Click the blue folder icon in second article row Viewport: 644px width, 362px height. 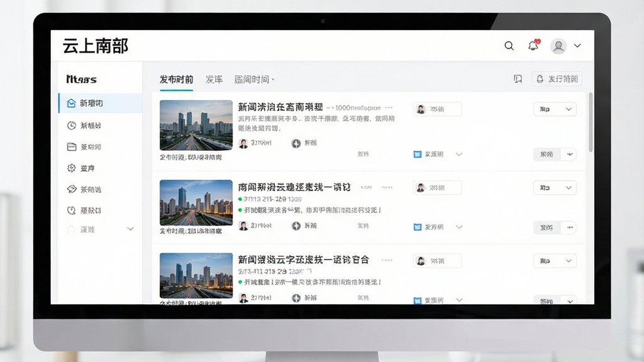coord(418,227)
